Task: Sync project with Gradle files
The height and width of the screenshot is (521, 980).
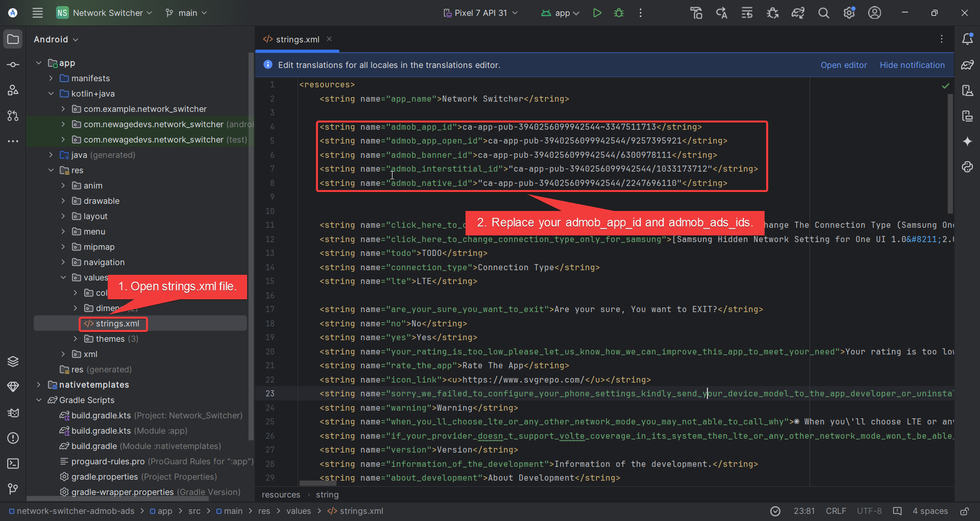Action: click(x=798, y=13)
